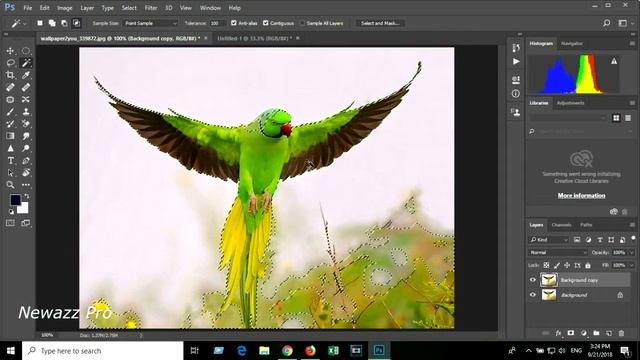Select the Crop tool
640x360 pixels.
click(10, 75)
